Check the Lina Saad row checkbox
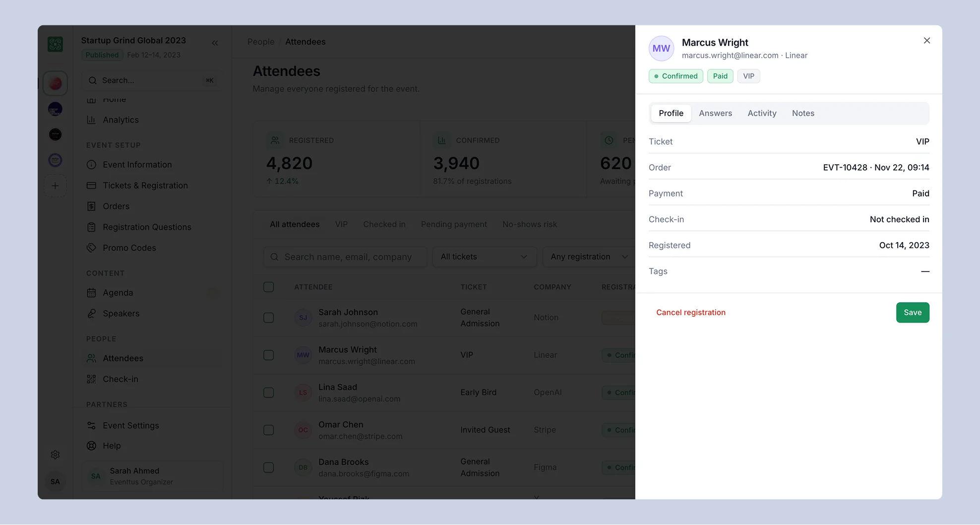The image size is (980, 525). 268,393
